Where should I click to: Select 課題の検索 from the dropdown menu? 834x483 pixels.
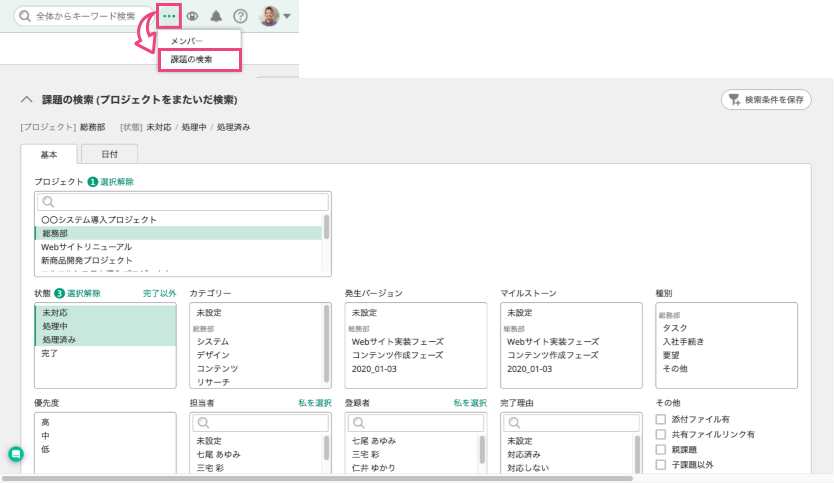click(200, 60)
